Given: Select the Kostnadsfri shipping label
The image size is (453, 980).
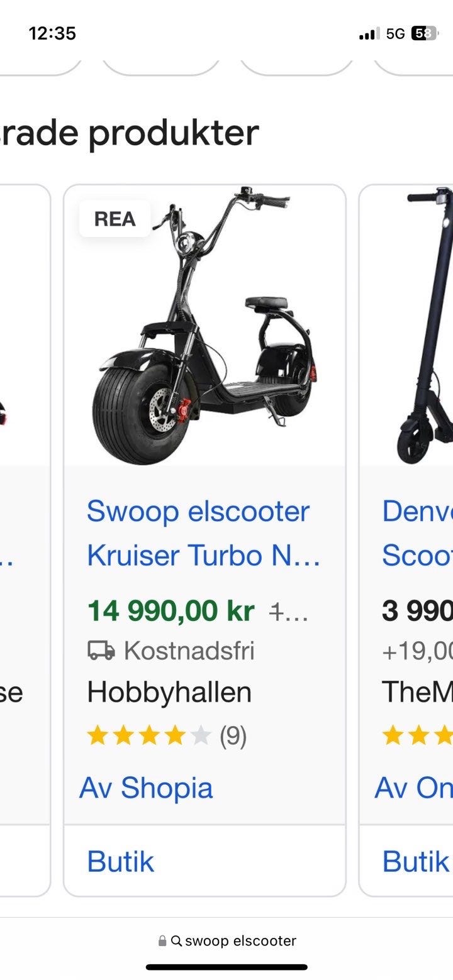Looking at the screenshot, I should [189, 651].
